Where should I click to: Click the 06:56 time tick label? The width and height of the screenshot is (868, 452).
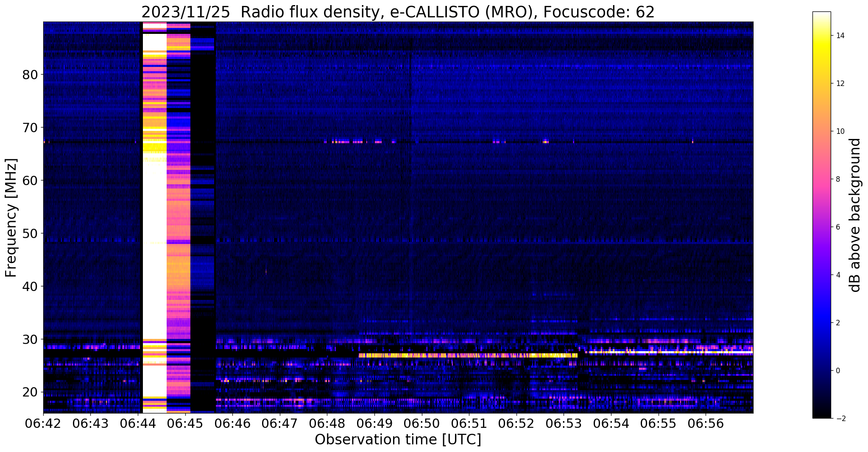[706, 423]
